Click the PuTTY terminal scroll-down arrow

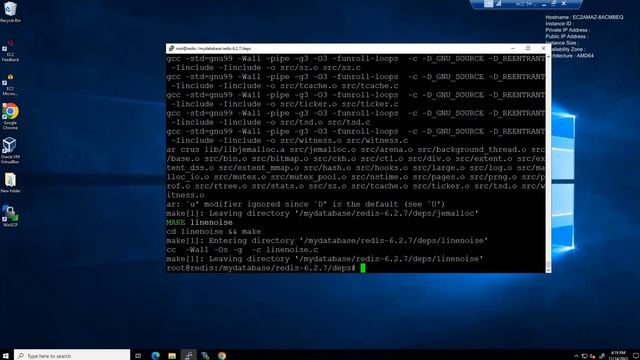[548, 270]
